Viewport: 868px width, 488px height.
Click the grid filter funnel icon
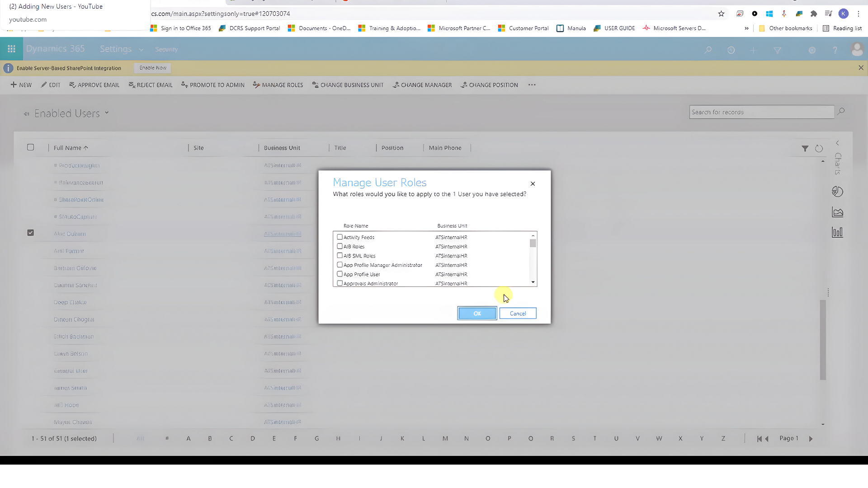pos(805,148)
